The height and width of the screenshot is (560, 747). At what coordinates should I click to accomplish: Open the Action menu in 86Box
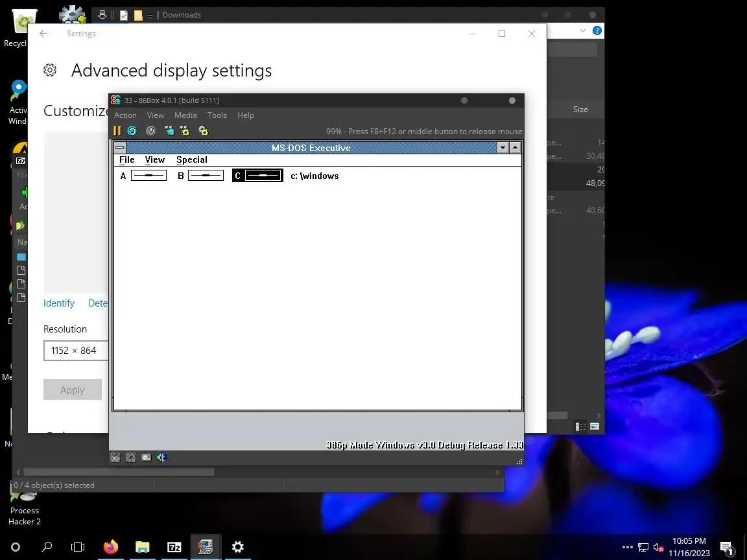[125, 115]
